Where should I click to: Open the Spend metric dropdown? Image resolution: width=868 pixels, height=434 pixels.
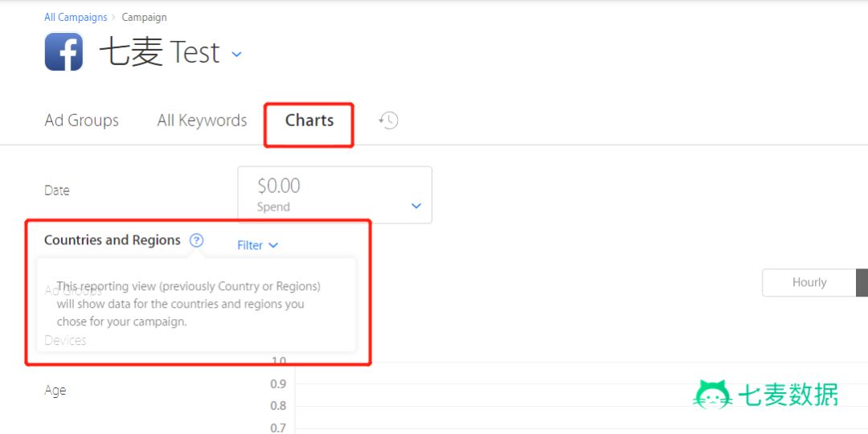click(335, 194)
